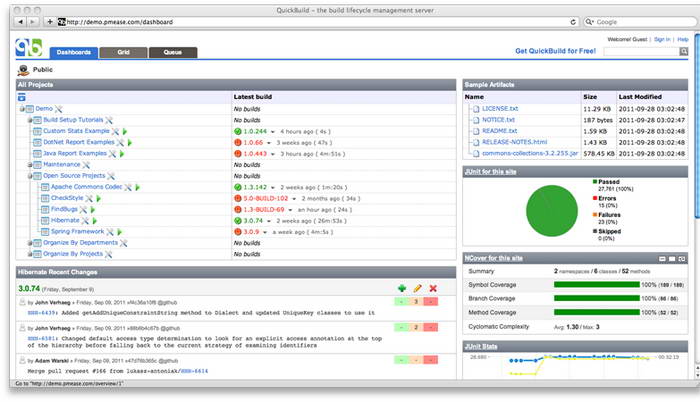Run the Custom Stats Example build

pos(125,131)
